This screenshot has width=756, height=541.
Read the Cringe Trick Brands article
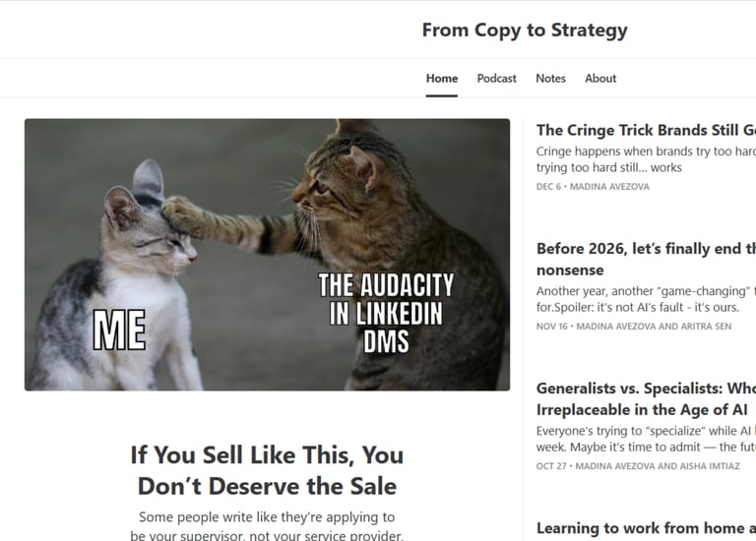(646, 130)
